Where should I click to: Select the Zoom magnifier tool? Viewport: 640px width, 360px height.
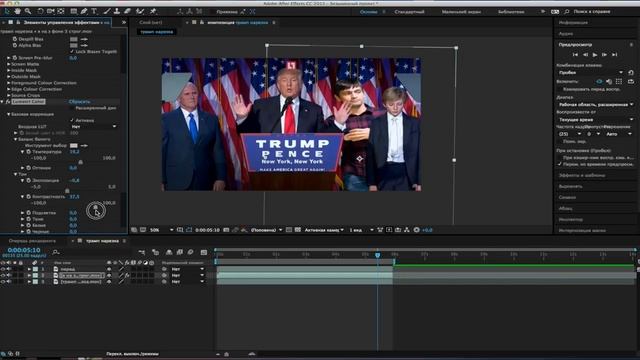28,11
